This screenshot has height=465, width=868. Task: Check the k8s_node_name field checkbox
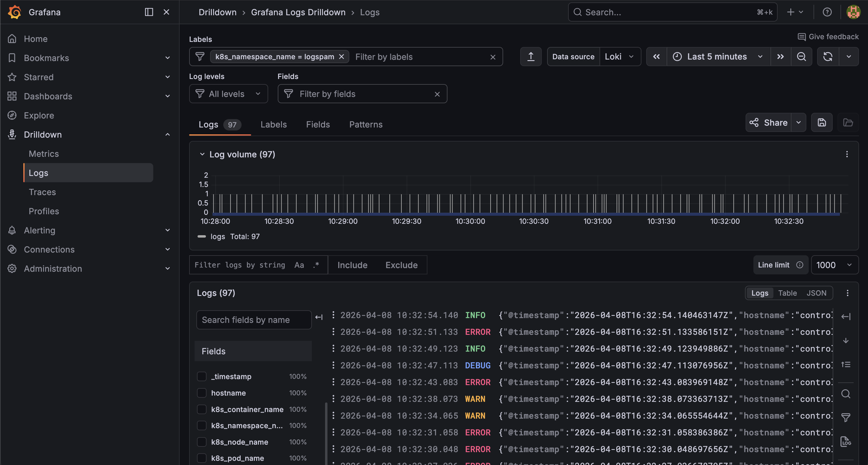[201, 442]
